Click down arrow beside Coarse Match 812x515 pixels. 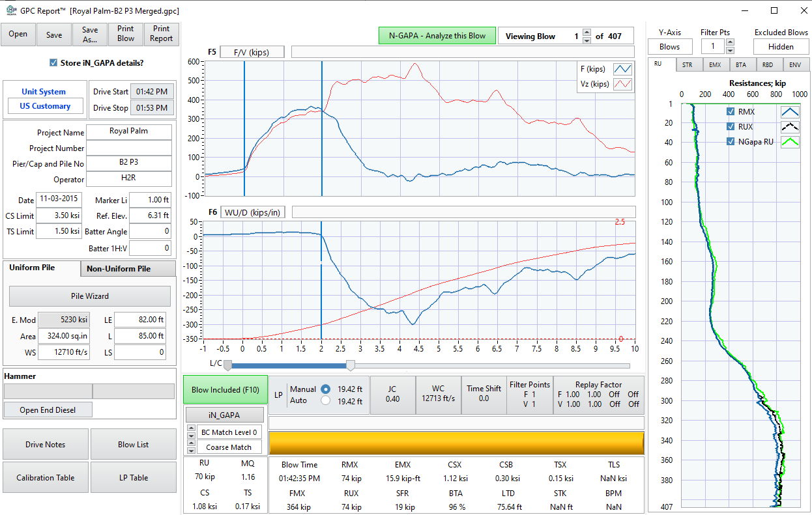190,451
